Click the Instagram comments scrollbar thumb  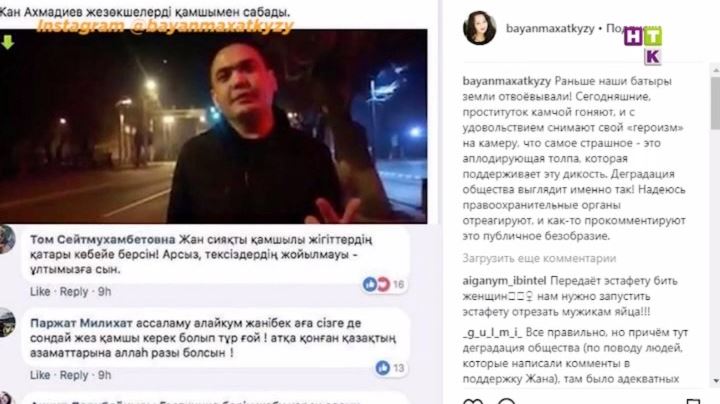[x=715, y=102]
